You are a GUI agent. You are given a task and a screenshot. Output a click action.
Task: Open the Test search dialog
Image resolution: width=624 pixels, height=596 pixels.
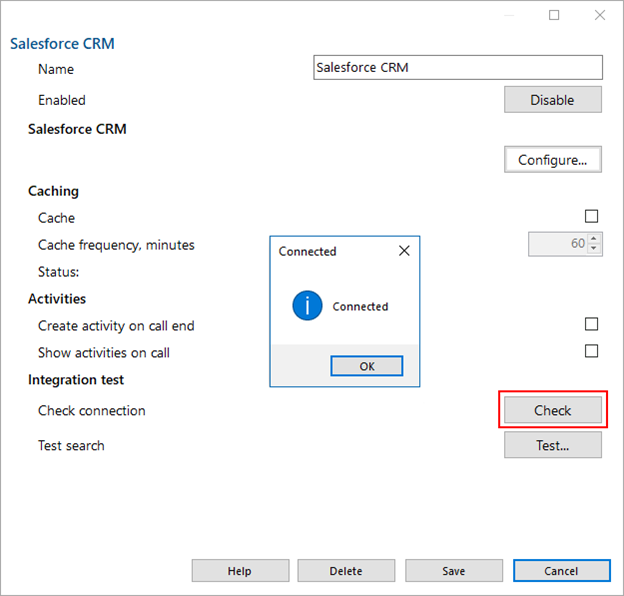553,445
